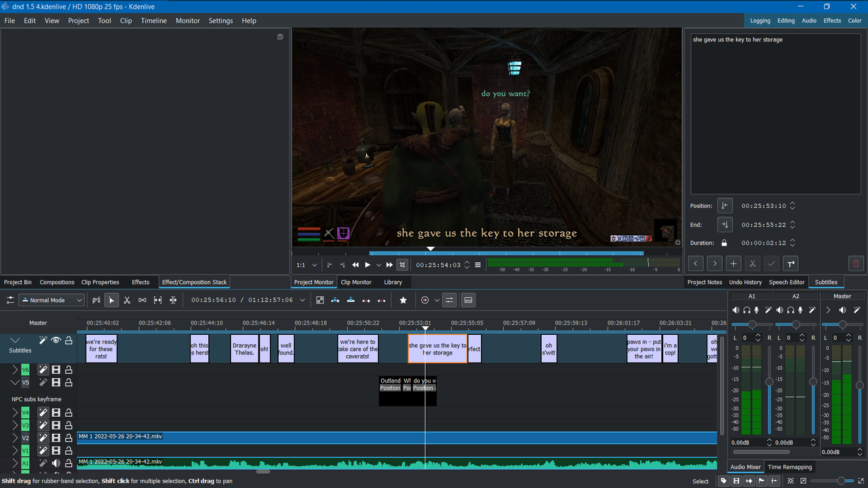Screen dimensions: 868x488
Task: Adjust the A1 balance slider
Action: tap(752, 325)
